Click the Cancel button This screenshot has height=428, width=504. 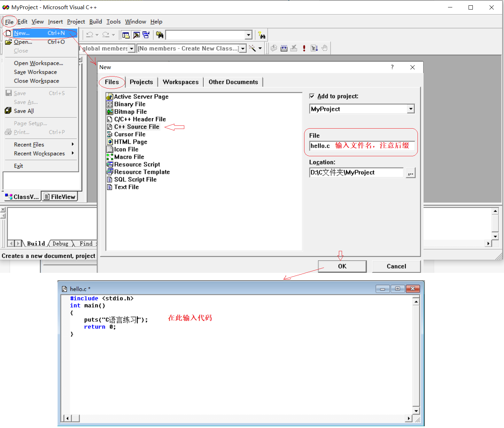coord(396,266)
